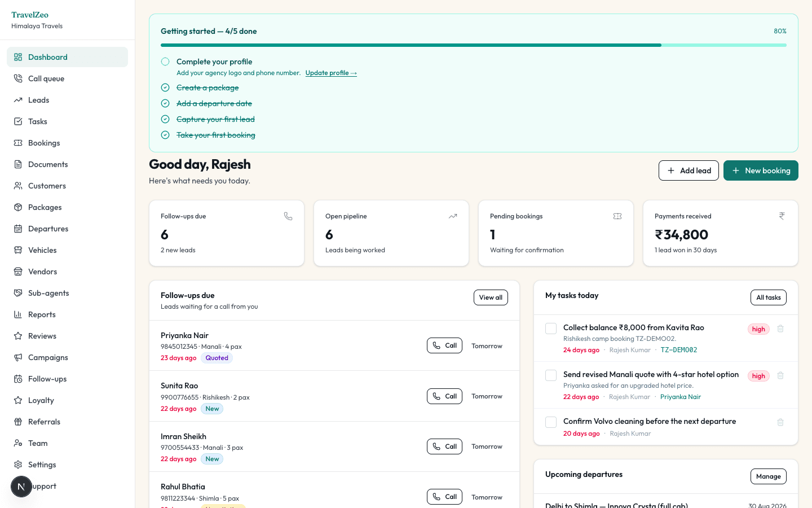
Task: Open the TZ-DEMO02 booking link
Action: pyautogui.click(x=679, y=350)
